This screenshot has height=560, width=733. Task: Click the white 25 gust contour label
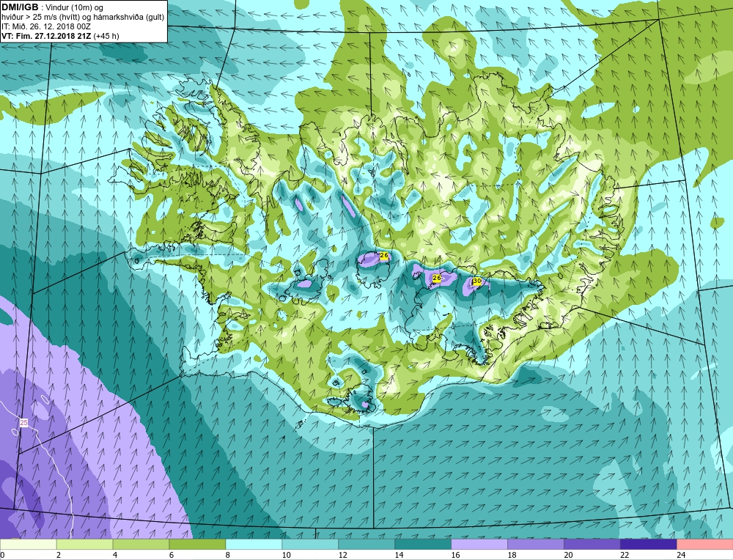point(24,423)
